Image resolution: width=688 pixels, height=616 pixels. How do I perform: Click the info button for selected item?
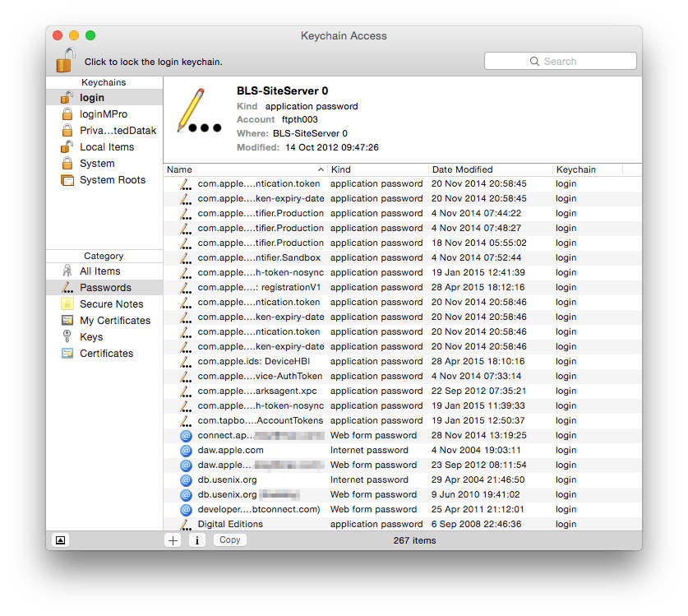pos(197,540)
